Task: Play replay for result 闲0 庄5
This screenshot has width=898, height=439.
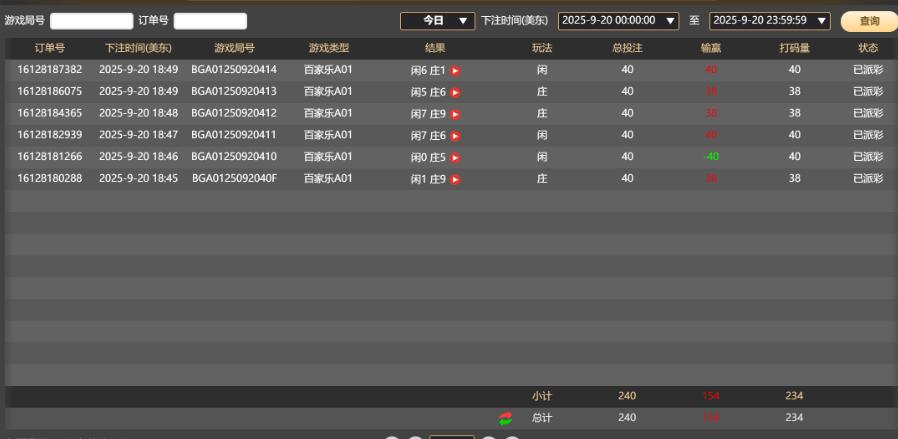Action: (455, 158)
